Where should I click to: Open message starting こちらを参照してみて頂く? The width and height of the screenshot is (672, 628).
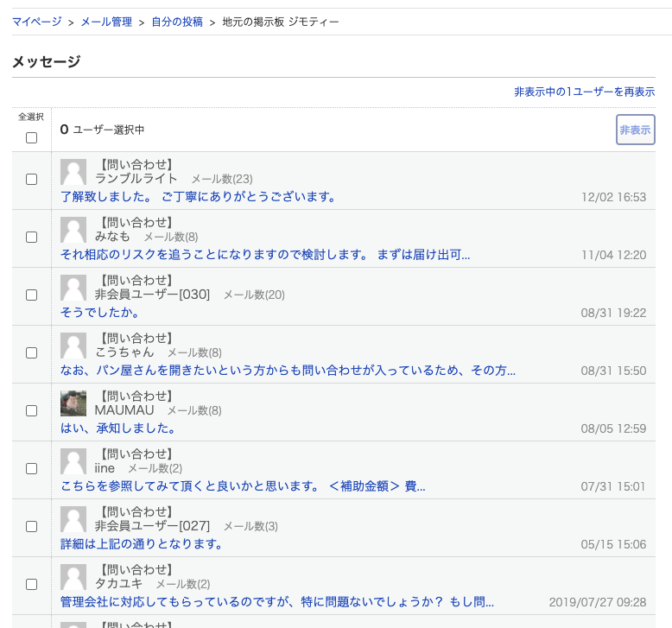coord(243,486)
